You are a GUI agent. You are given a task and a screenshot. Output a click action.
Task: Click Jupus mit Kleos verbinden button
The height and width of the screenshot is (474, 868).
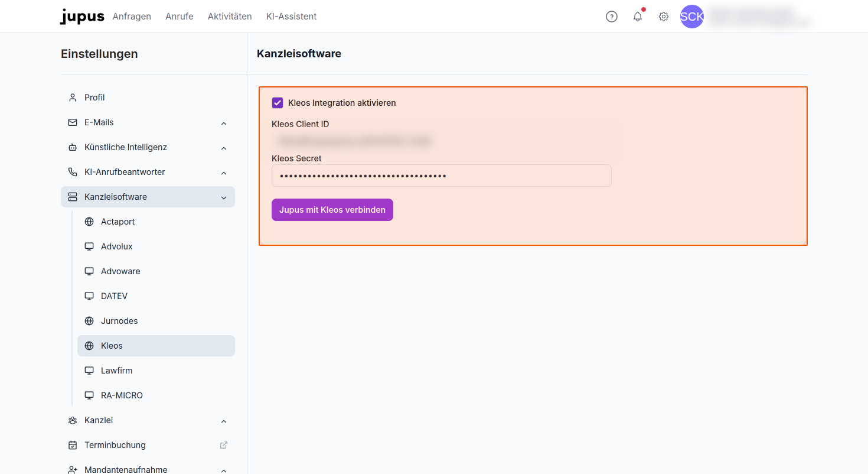tap(332, 210)
